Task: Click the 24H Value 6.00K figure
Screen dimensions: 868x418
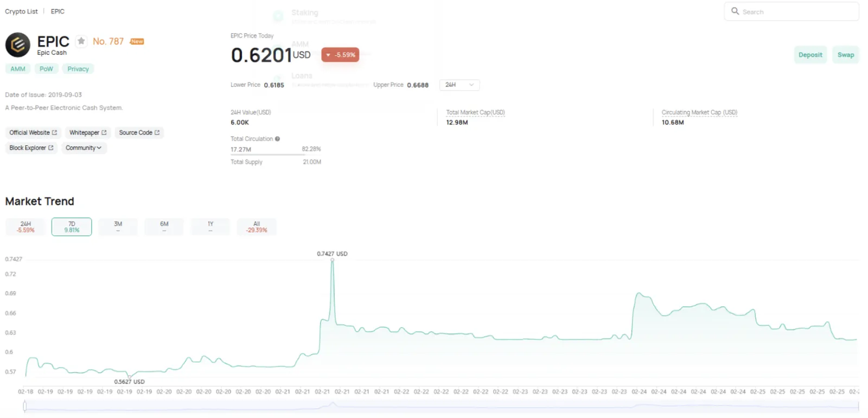Action: point(240,123)
